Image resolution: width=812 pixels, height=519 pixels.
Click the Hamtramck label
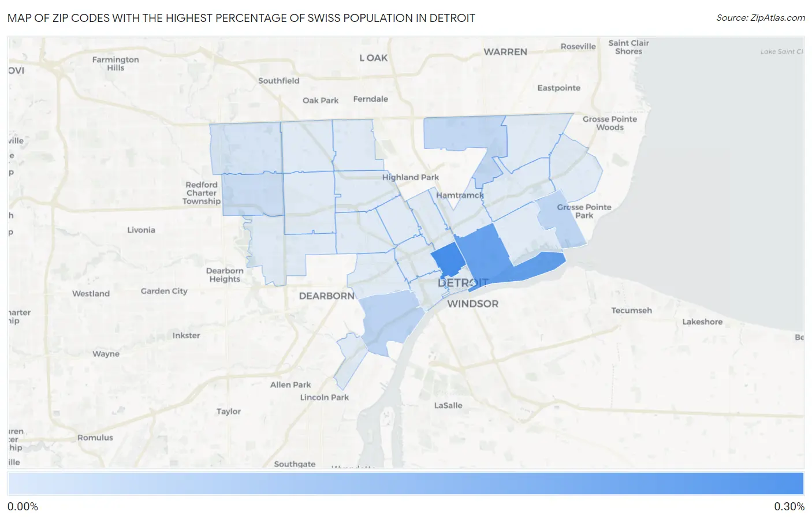(460, 195)
